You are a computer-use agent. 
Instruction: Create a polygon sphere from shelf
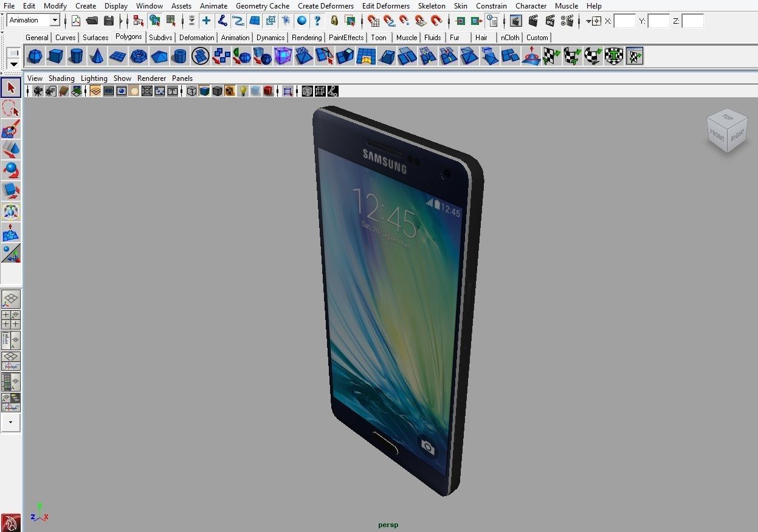click(35, 57)
